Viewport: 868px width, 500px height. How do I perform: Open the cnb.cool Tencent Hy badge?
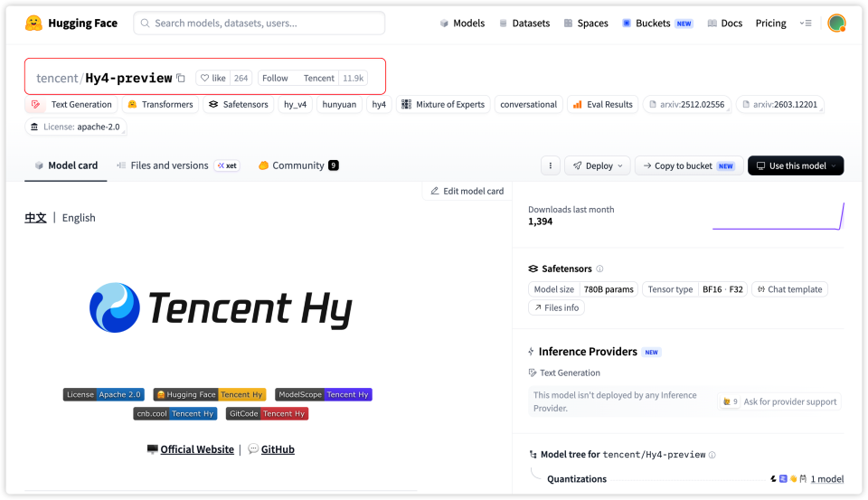[x=175, y=413]
